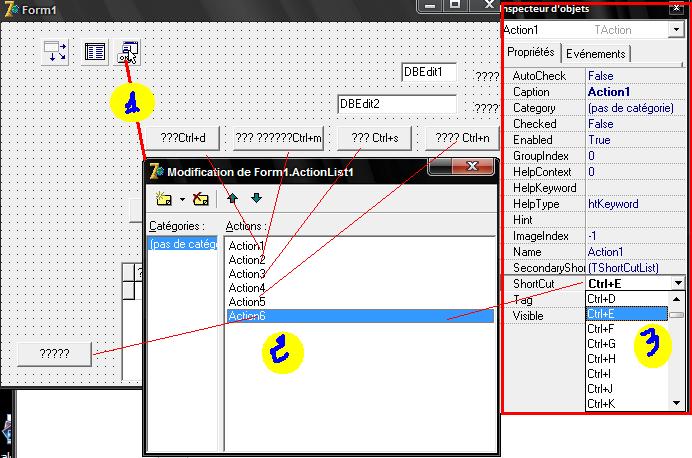The image size is (692, 458).
Task: Open the New Action dropdown arrow
Action: point(182,199)
